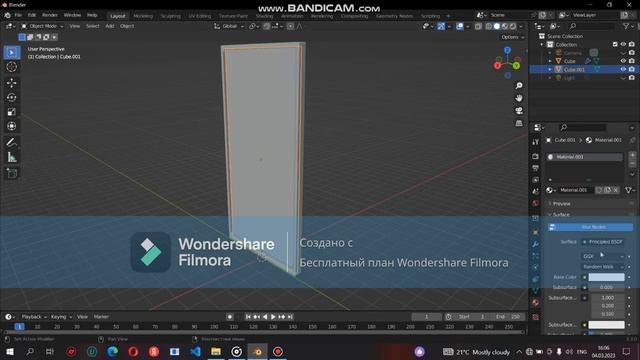The height and width of the screenshot is (360, 640).
Task: Open the viewport Add menu
Action: [110, 26]
